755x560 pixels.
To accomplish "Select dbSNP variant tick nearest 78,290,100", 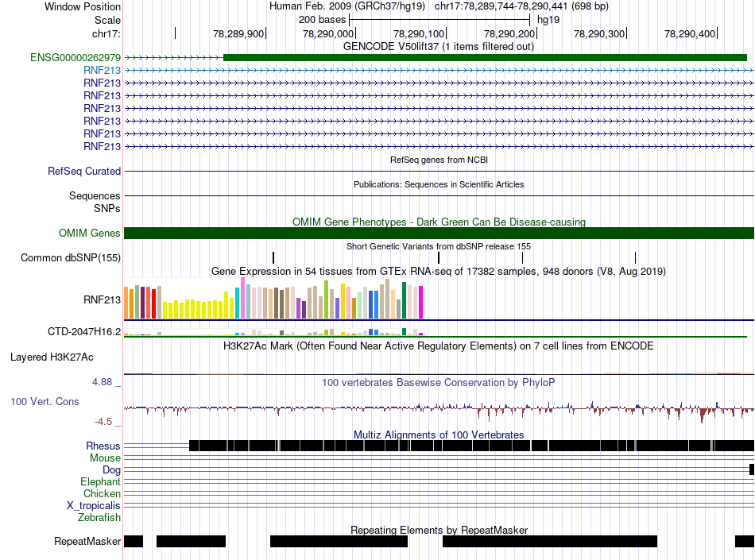I will (439, 257).
